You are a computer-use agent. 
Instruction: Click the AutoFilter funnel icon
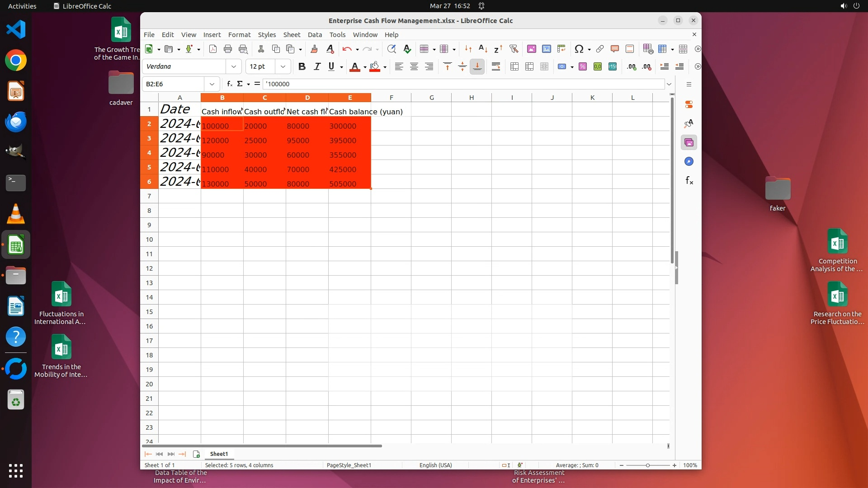[x=514, y=49]
